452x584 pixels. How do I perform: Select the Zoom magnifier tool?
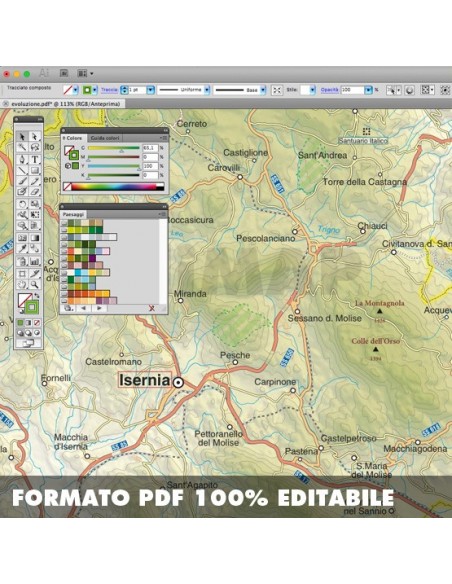pos(35,285)
